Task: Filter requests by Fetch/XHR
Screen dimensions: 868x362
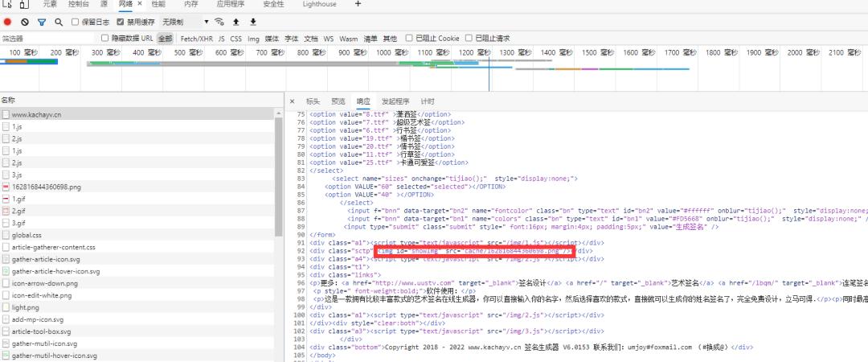Action: [x=197, y=39]
